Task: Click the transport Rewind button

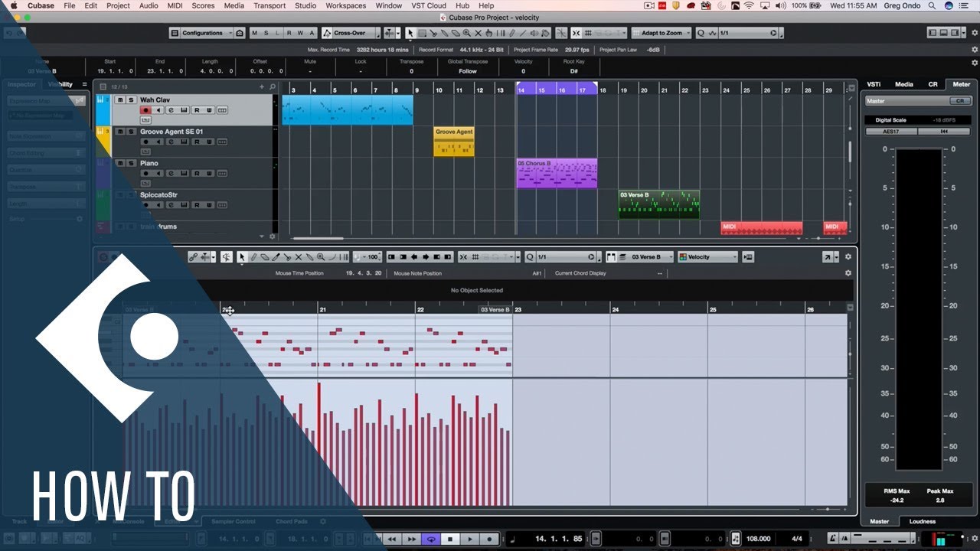Action: tap(391, 539)
